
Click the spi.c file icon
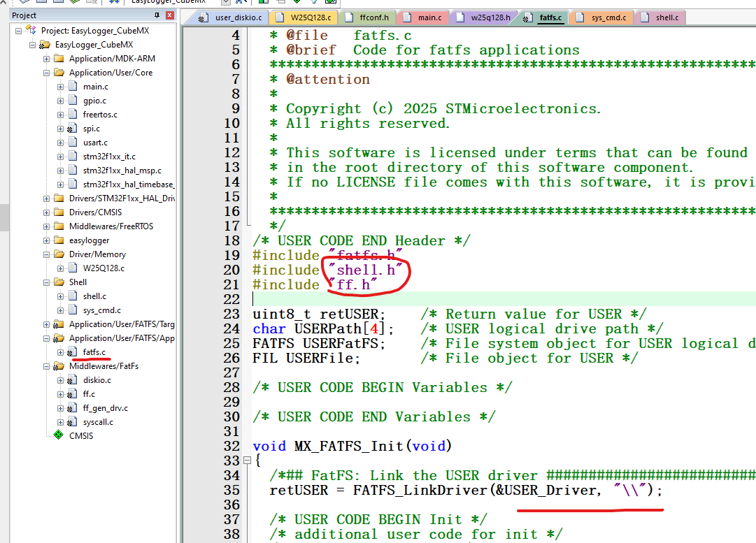pos(72,128)
